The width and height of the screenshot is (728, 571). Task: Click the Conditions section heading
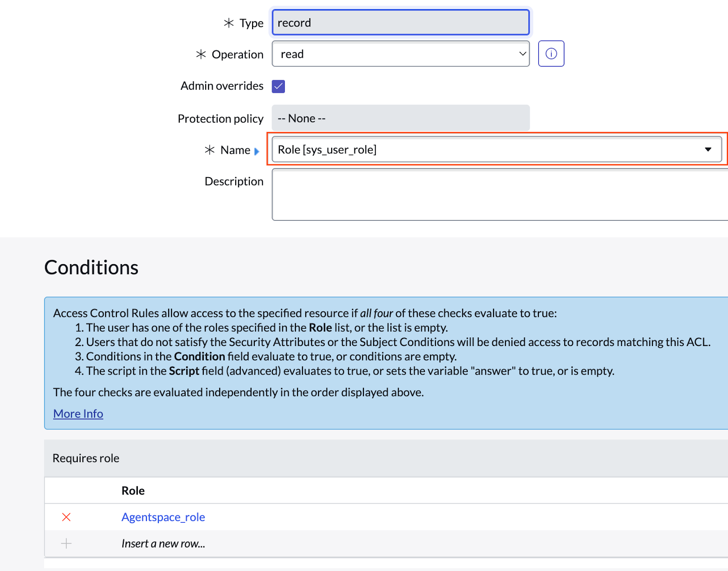click(x=91, y=267)
